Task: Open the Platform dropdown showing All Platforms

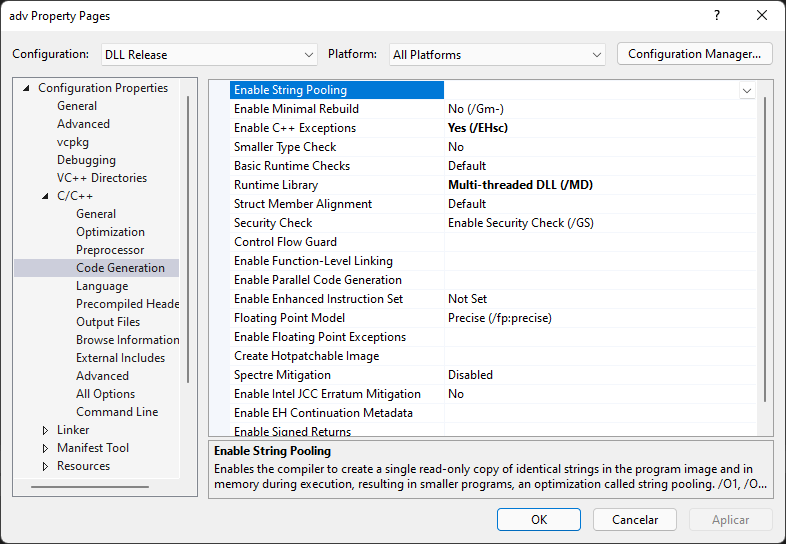Action: (497, 55)
